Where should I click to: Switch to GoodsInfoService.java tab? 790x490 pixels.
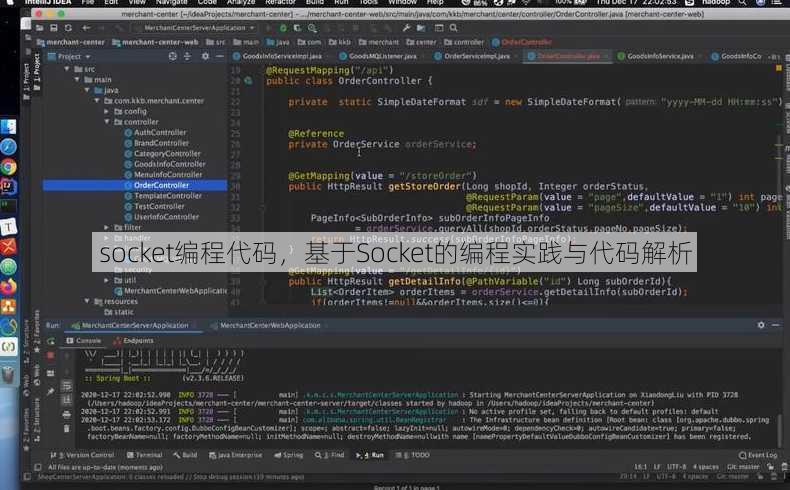[656, 56]
